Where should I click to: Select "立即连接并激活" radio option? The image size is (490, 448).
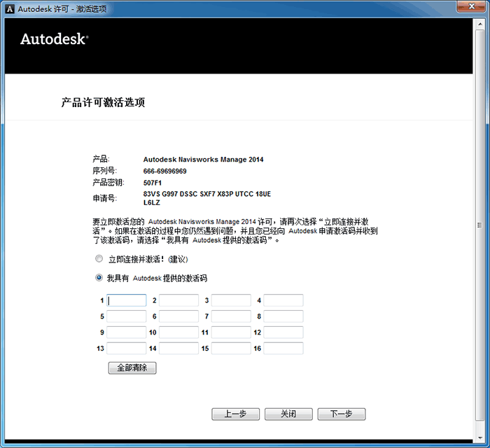(x=99, y=259)
